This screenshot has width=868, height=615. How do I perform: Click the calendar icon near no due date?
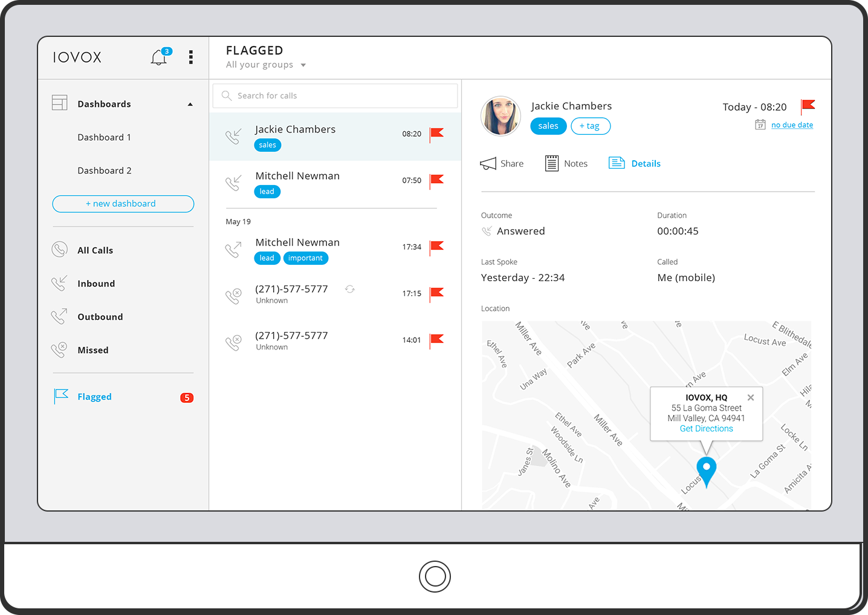pyautogui.click(x=760, y=125)
